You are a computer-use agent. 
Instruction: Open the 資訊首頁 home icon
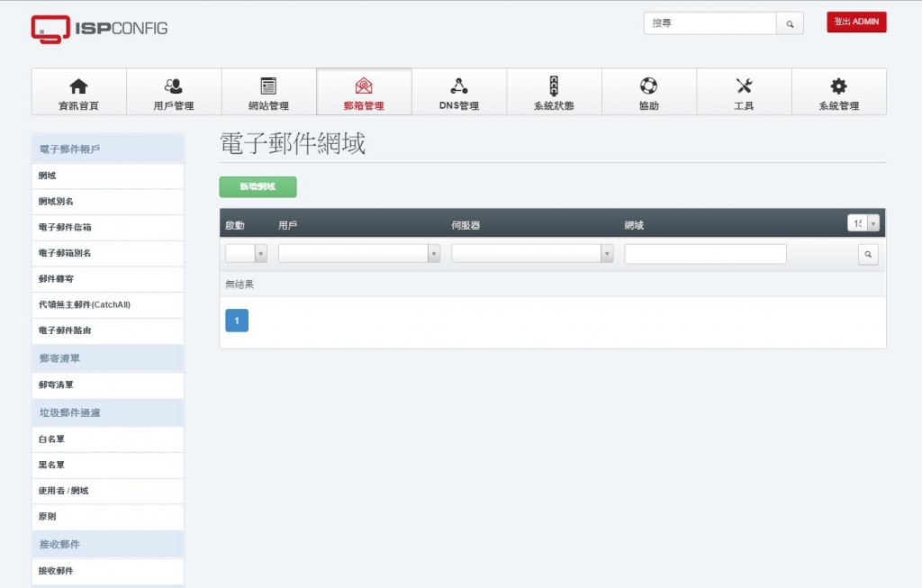pos(78,86)
